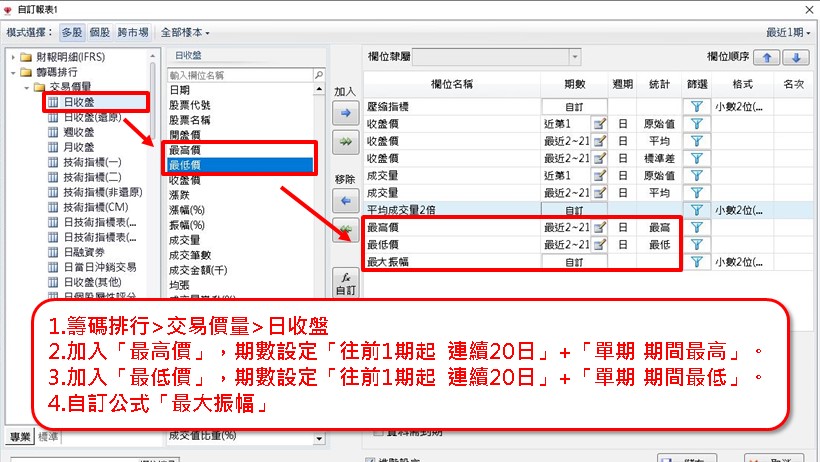Edit period of 成交量 近第1 via pencil icon
The height and width of the screenshot is (462, 820).
tap(599, 176)
